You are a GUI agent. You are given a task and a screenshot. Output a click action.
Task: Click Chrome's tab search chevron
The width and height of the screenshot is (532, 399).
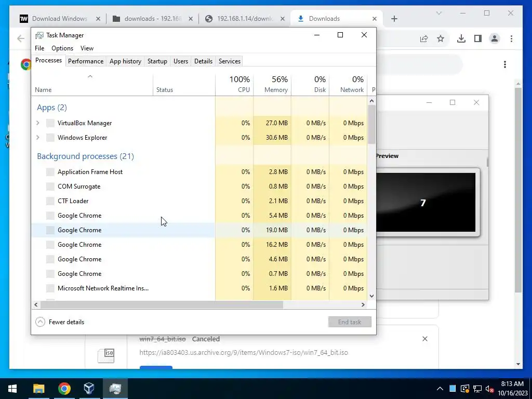pyautogui.click(x=438, y=13)
